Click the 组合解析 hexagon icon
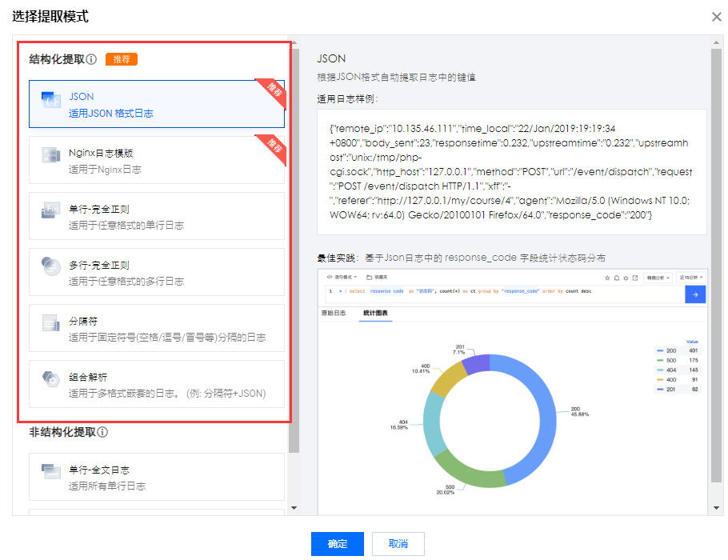The width and height of the screenshot is (728, 560). [50, 384]
